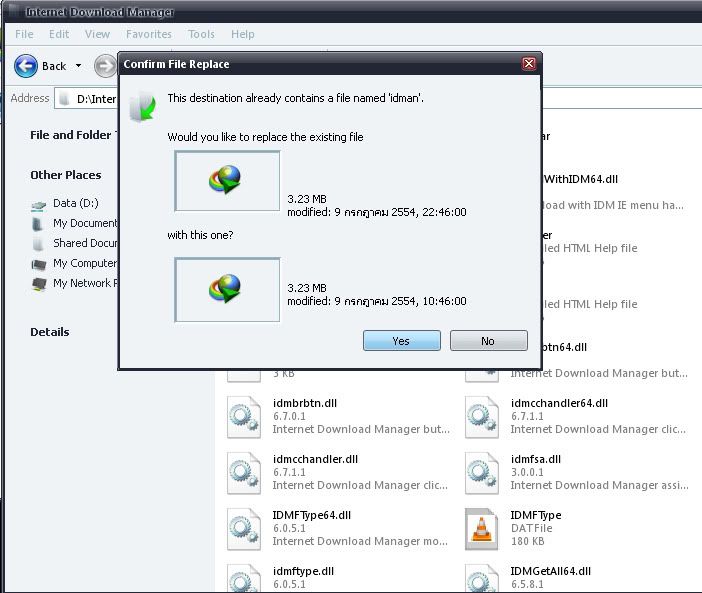Viewport: 702px width, 593px height.
Task: Select the idmftype.dll file icon
Action: click(x=244, y=578)
